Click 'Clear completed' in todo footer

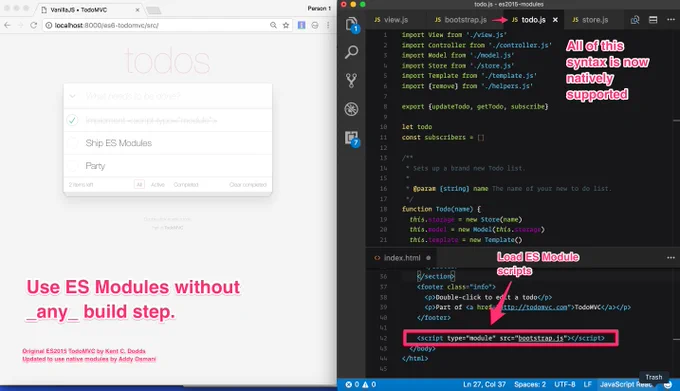pyautogui.click(x=248, y=185)
